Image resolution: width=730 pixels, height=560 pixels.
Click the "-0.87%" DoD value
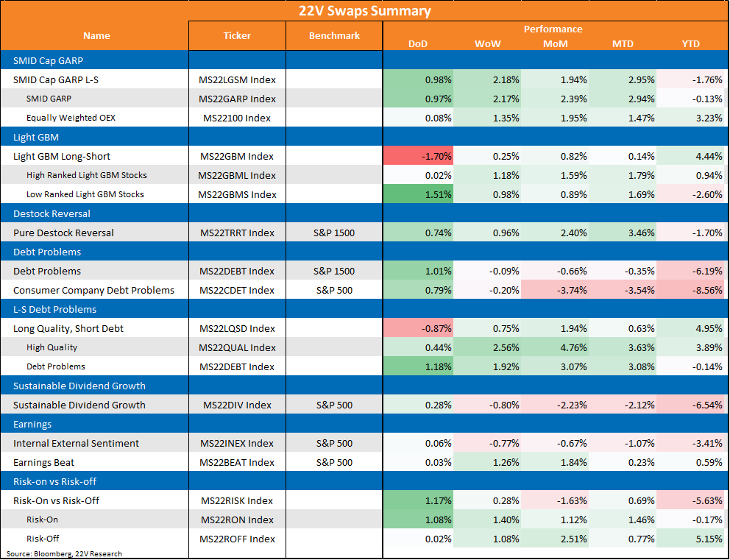418,329
